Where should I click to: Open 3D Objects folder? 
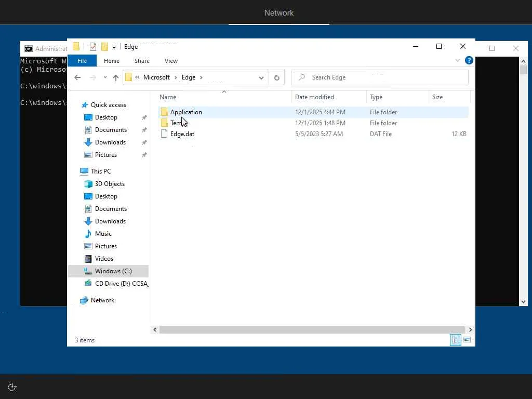[x=110, y=184]
